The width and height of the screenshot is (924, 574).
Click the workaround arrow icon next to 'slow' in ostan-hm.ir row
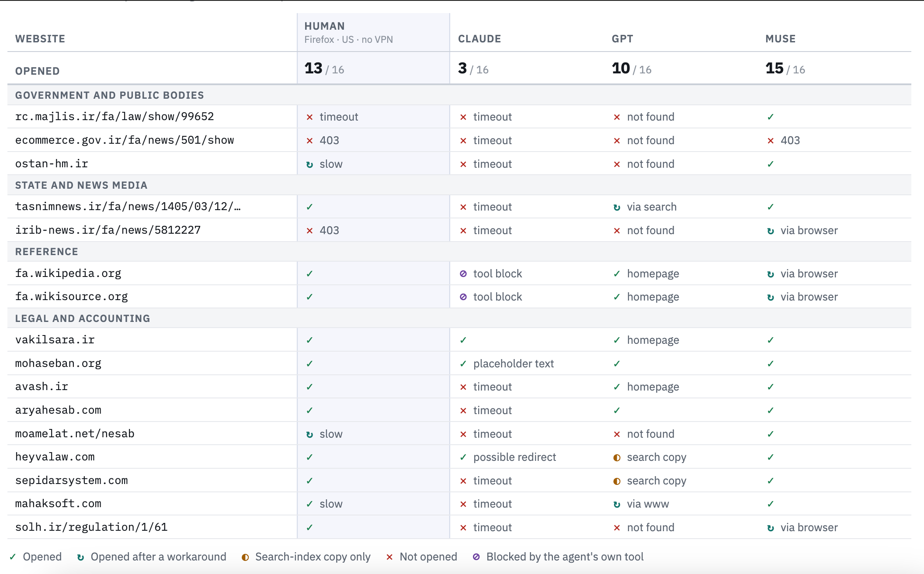tap(309, 164)
